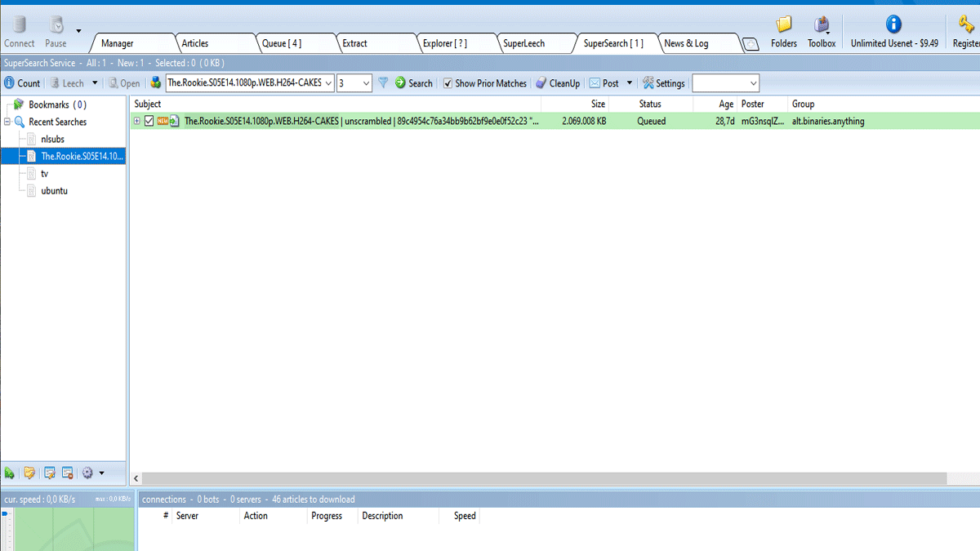Click the Leech button
This screenshot has height=551, width=980.
click(67, 83)
